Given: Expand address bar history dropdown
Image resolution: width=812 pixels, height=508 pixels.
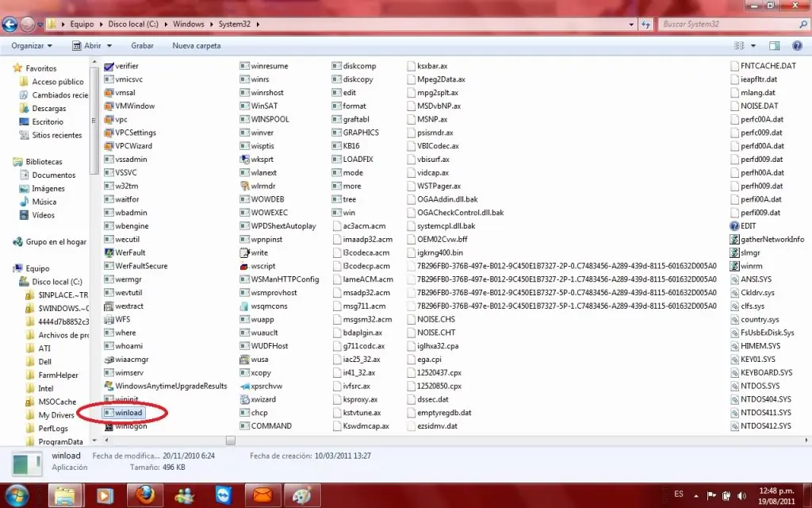Looking at the screenshot, I should [630, 24].
